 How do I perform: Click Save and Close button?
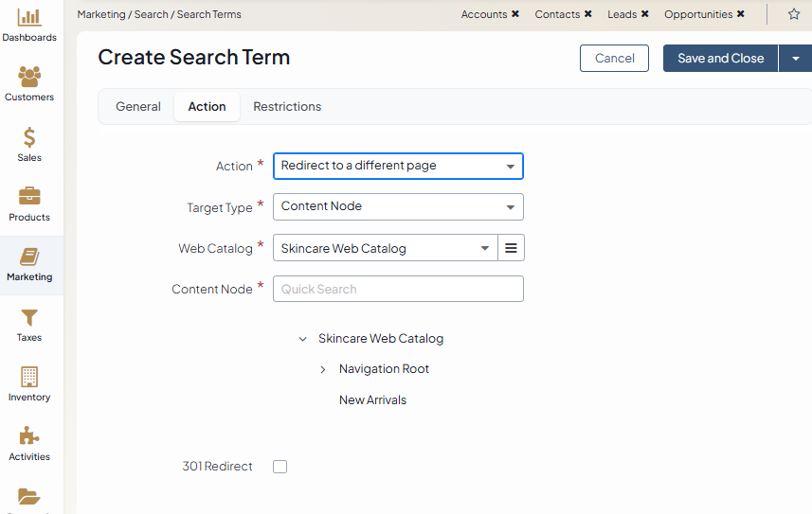[x=720, y=58]
